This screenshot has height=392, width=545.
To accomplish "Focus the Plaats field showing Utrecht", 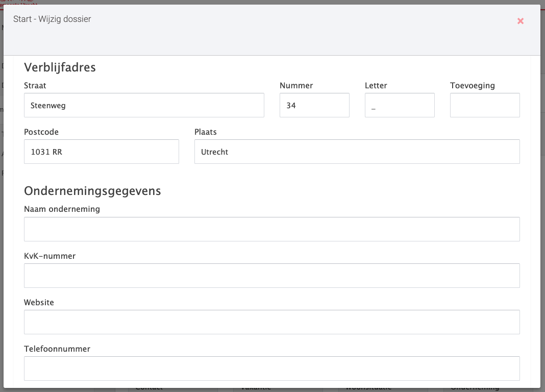I will tap(357, 152).
